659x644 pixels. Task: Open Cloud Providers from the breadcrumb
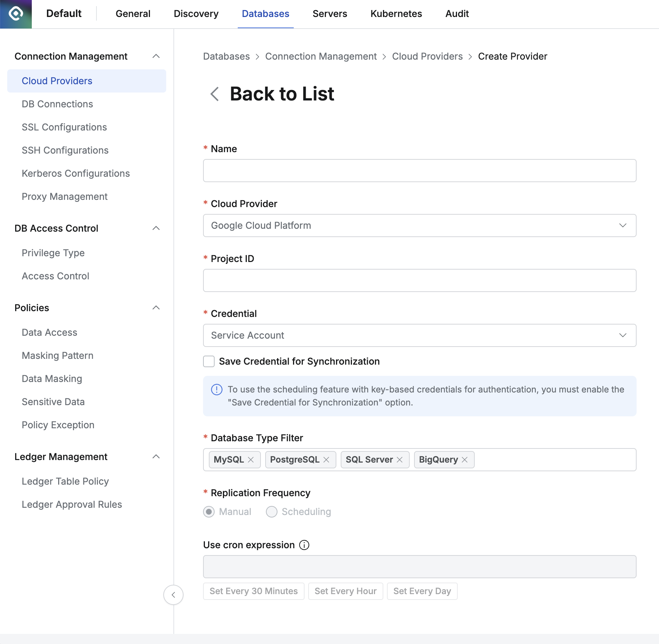coord(427,56)
